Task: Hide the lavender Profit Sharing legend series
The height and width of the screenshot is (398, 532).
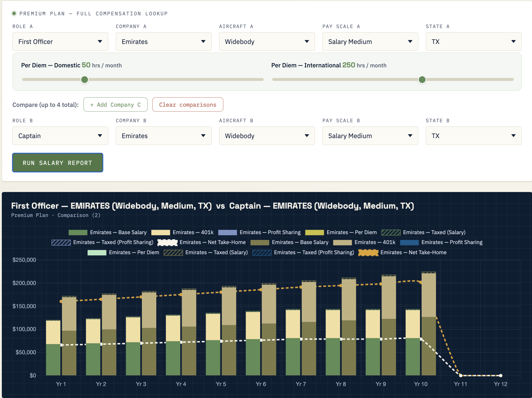Action: tap(259, 232)
